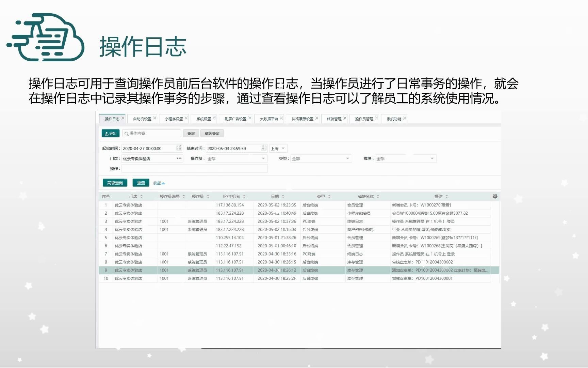The height and width of the screenshot is (368, 588).
Task: Switch to the 大数据平台 tab
Action: click(269, 119)
